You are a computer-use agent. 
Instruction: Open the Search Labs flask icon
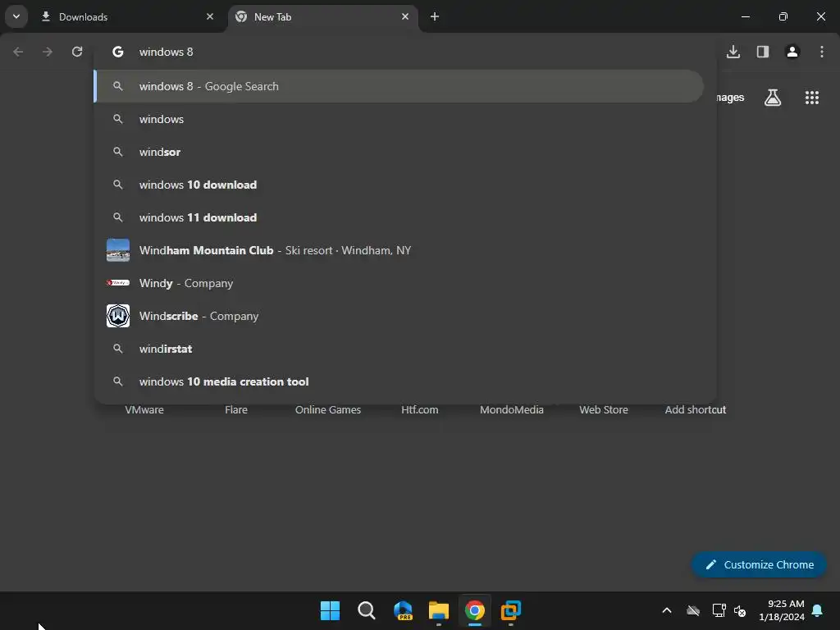point(773,98)
